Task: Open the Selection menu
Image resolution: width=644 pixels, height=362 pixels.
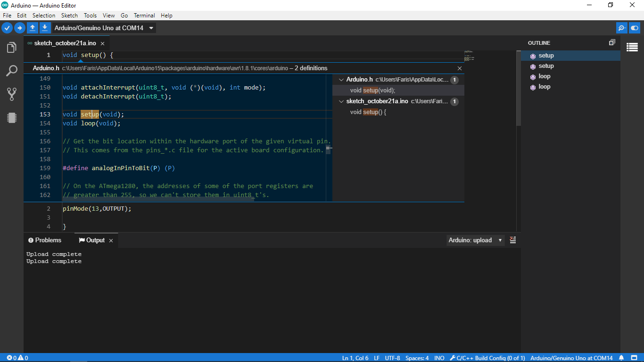Action: point(44,16)
